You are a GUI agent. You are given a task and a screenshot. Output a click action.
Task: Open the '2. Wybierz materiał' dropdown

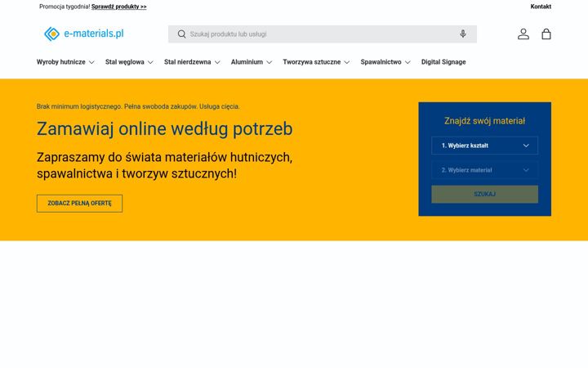(x=484, y=170)
